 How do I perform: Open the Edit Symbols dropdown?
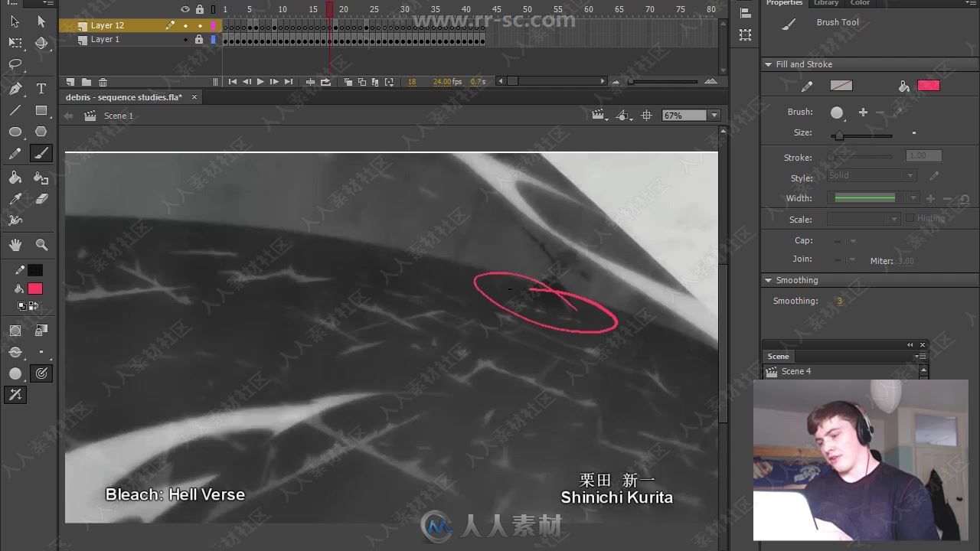tap(624, 116)
